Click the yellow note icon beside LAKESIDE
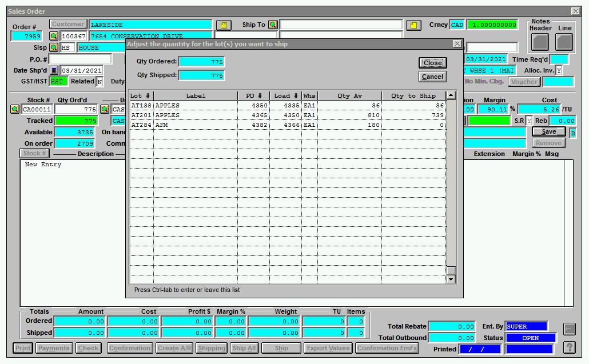This screenshot has height=364, width=589. tap(224, 25)
